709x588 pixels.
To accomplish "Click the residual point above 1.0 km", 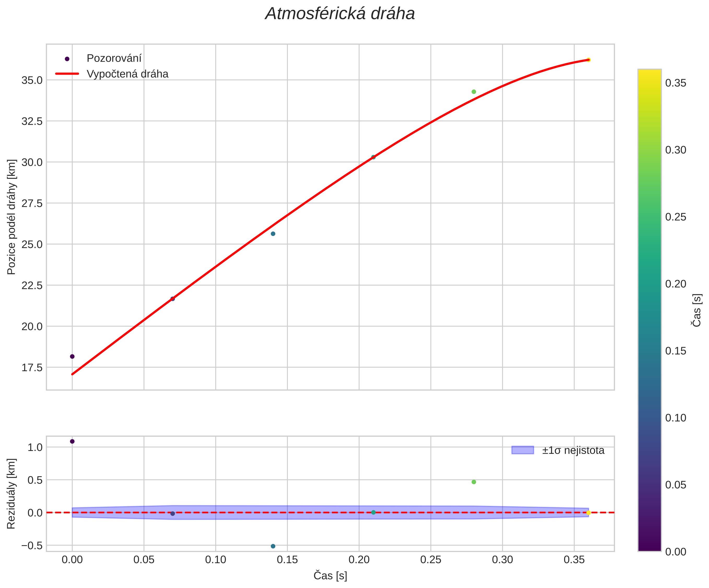I will pos(72,441).
